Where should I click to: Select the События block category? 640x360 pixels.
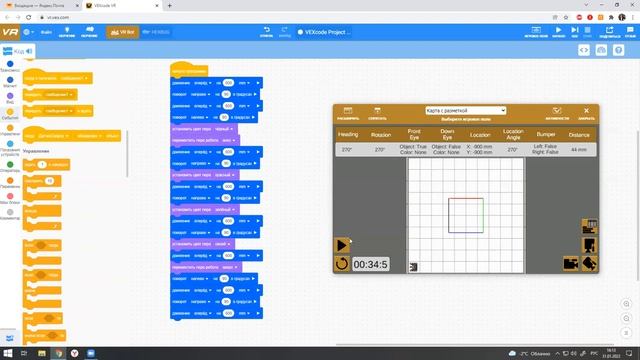point(10,114)
